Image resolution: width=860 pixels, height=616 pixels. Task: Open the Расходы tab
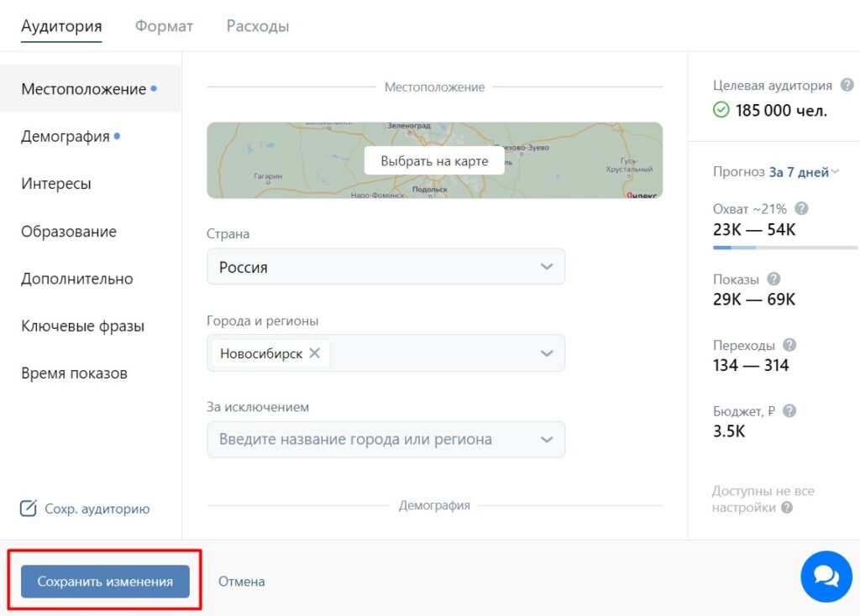[x=258, y=26]
